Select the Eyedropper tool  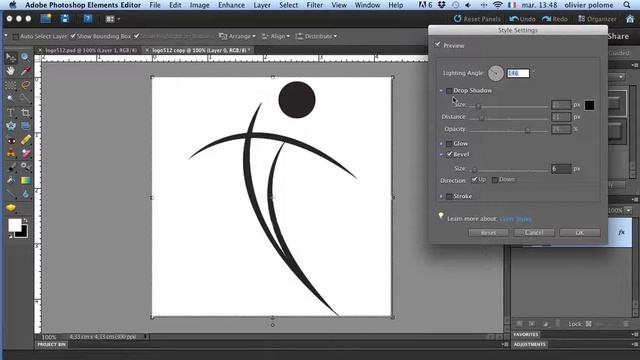click(x=25, y=71)
